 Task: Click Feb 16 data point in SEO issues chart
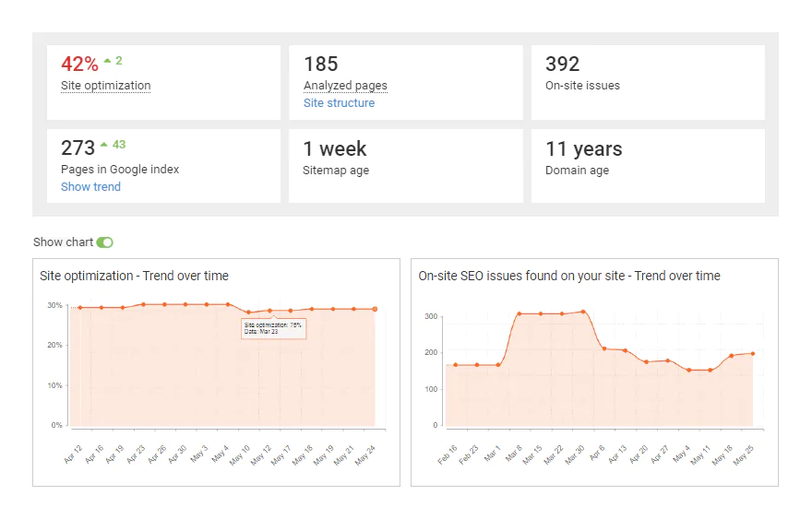click(456, 365)
